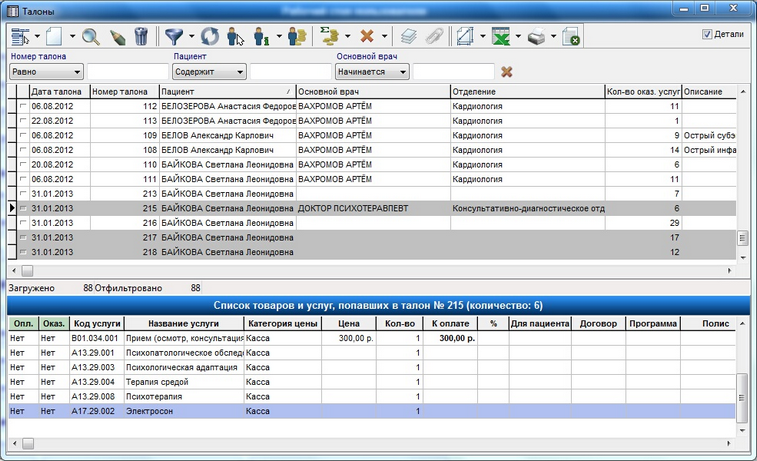Click talon grid vertical scrollbar thumb
The width and height of the screenshot is (757, 461).
click(x=743, y=238)
